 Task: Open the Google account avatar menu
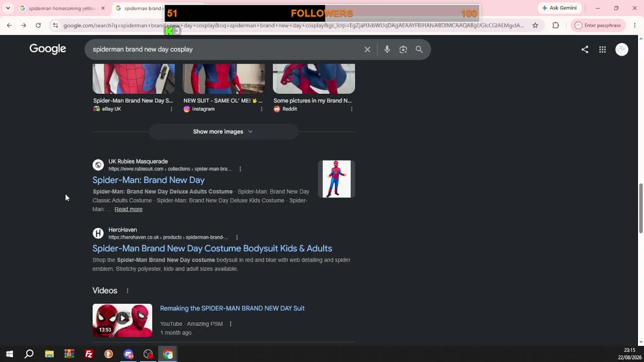622,49
